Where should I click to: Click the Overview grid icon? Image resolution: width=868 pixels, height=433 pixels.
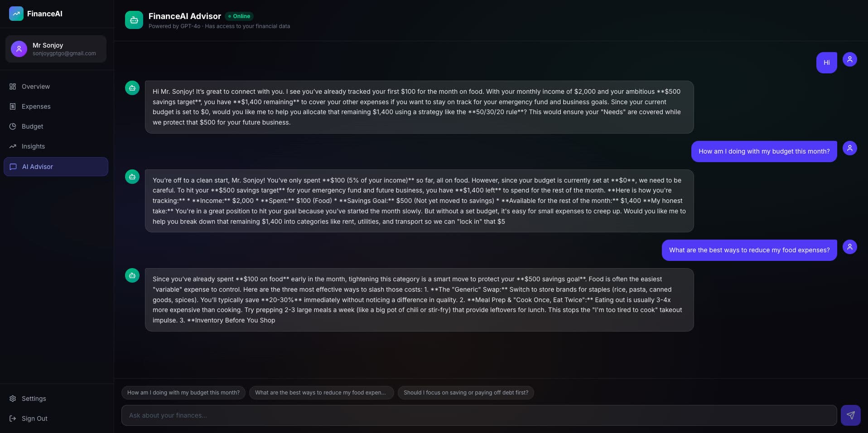13,87
